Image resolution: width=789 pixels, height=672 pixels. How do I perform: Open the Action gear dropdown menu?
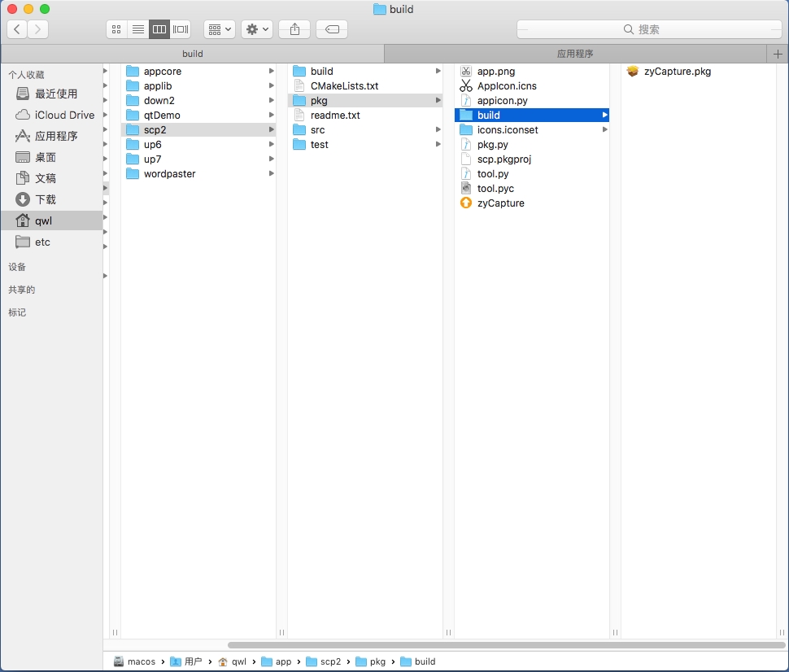pyautogui.click(x=256, y=29)
